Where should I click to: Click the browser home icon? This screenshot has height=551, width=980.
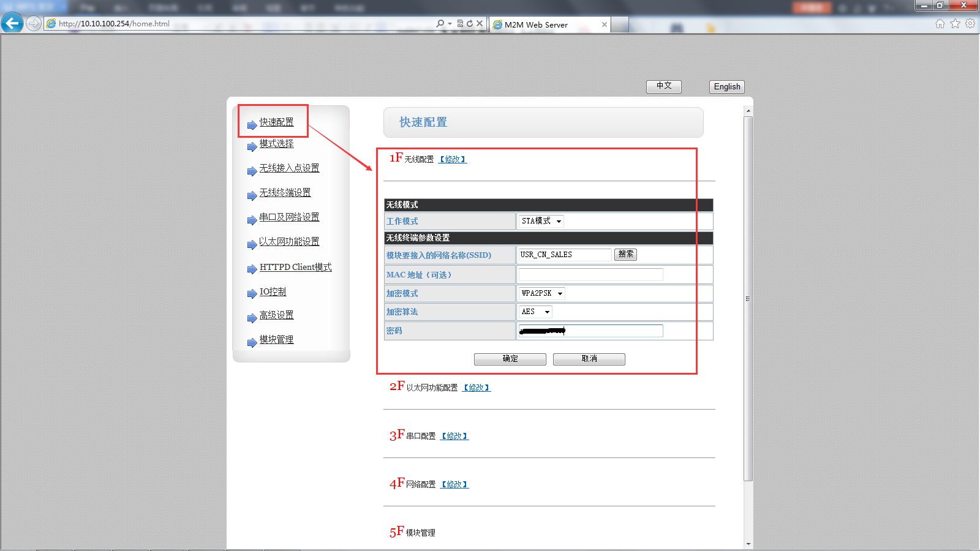point(940,24)
